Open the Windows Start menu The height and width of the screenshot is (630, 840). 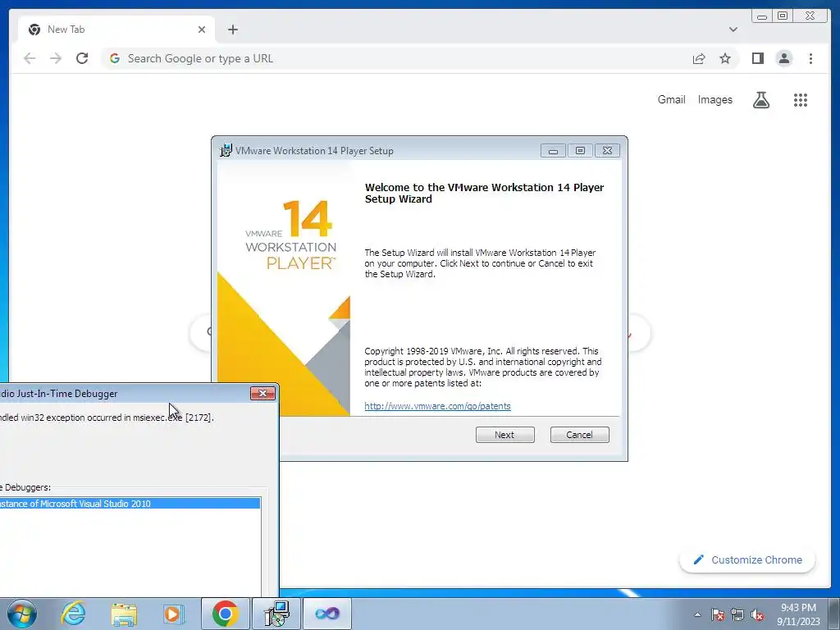click(x=22, y=614)
